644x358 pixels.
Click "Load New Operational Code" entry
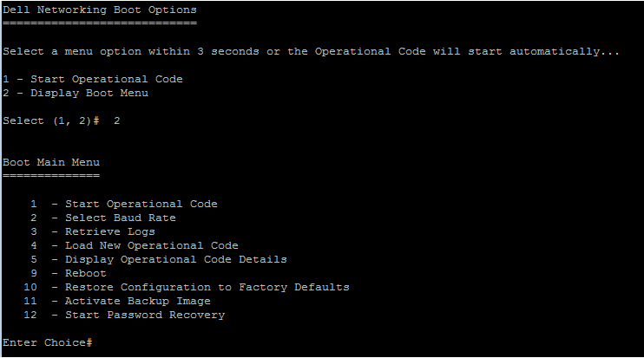pos(151,245)
